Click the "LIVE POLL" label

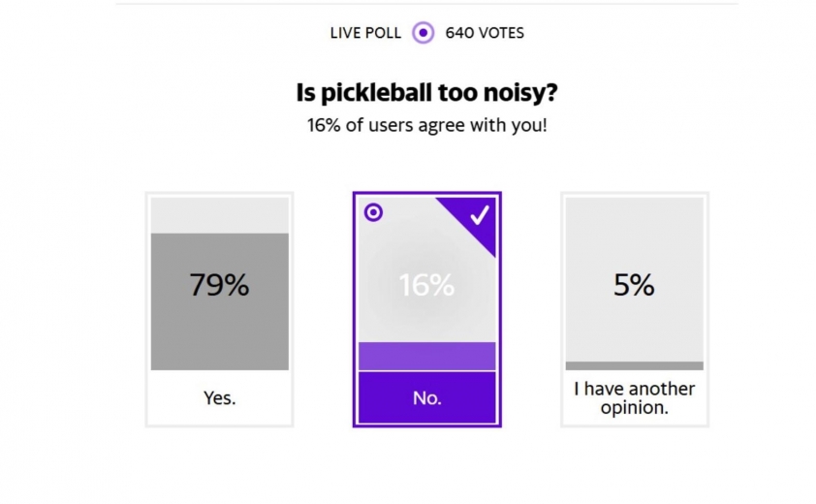click(x=365, y=33)
